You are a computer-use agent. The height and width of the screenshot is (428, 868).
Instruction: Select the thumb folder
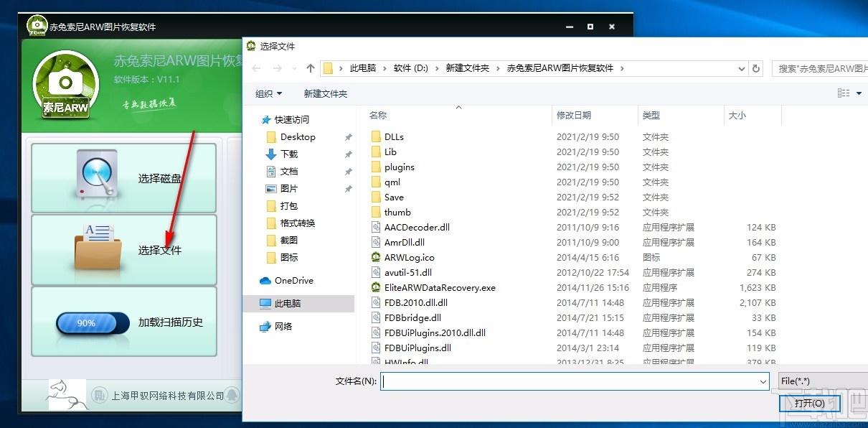[397, 212]
